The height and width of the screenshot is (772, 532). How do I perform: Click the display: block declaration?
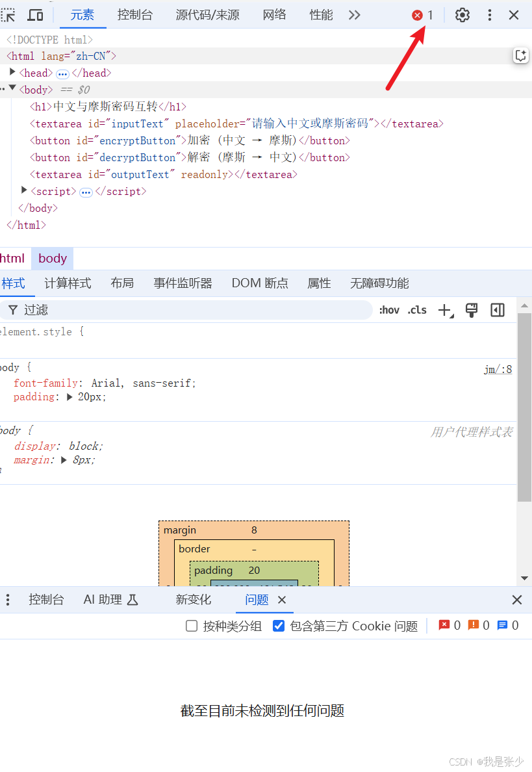click(58, 446)
